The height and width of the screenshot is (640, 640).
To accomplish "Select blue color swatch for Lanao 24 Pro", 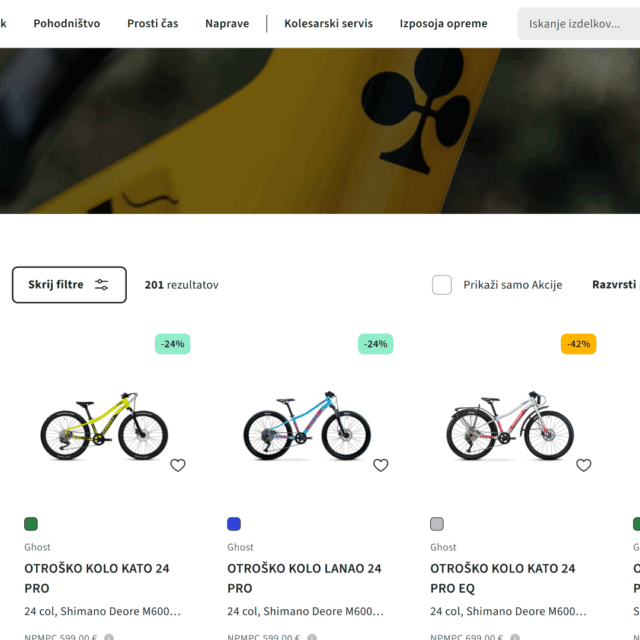I will click(x=234, y=524).
